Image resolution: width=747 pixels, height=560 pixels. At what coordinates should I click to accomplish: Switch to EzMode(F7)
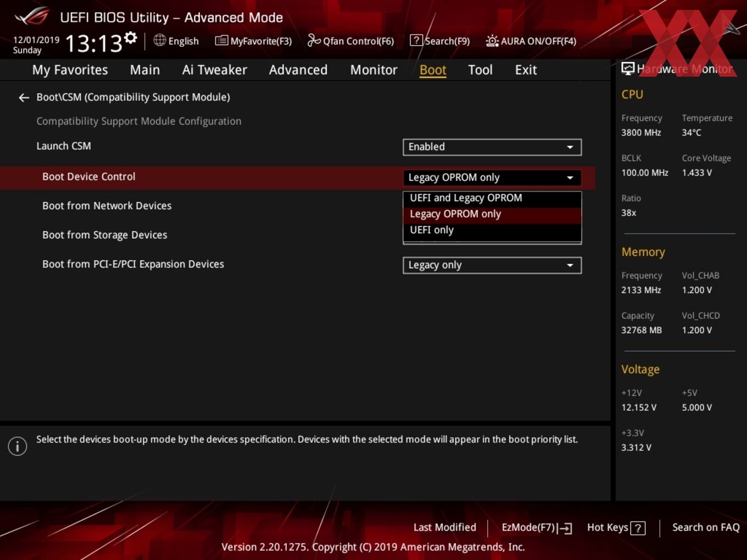click(537, 528)
